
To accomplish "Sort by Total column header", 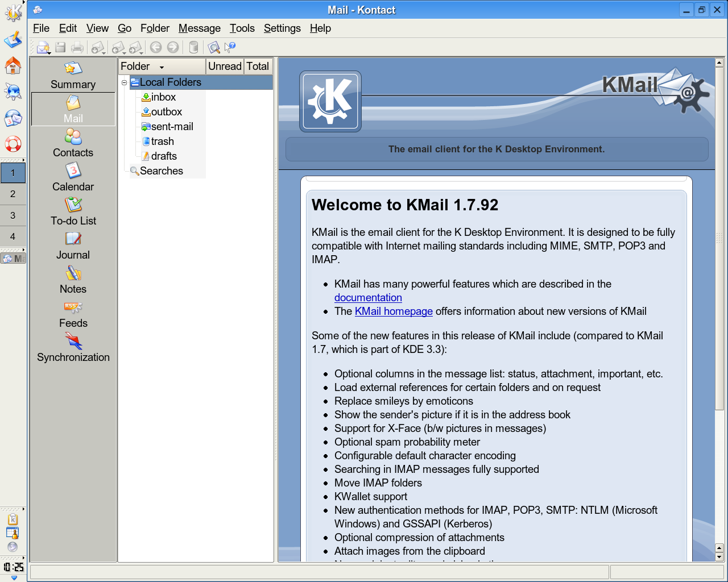I will click(258, 66).
